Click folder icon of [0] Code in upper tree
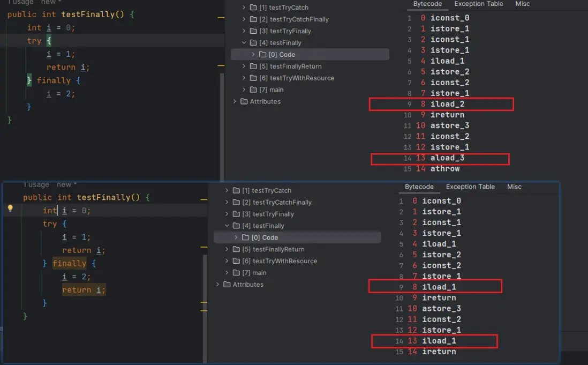 (262, 54)
